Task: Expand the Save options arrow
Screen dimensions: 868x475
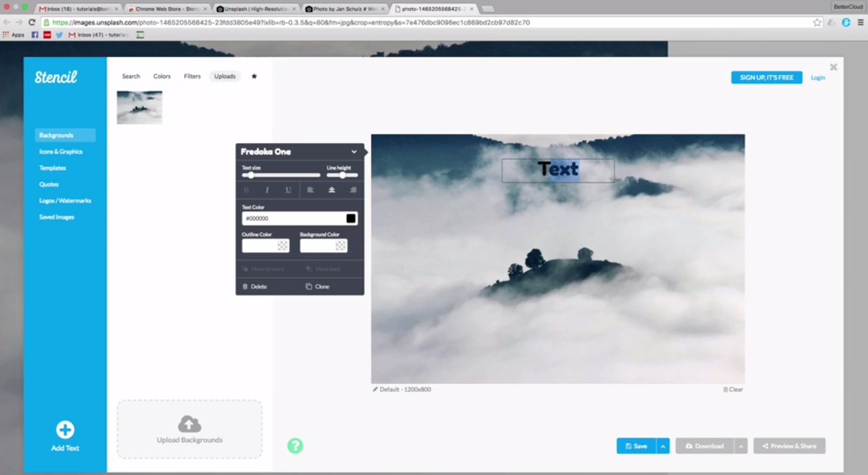Action: click(x=663, y=446)
